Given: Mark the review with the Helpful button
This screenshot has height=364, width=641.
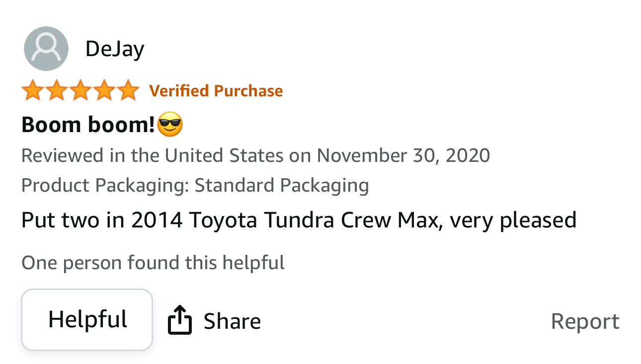Looking at the screenshot, I should (x=87, y=320).
